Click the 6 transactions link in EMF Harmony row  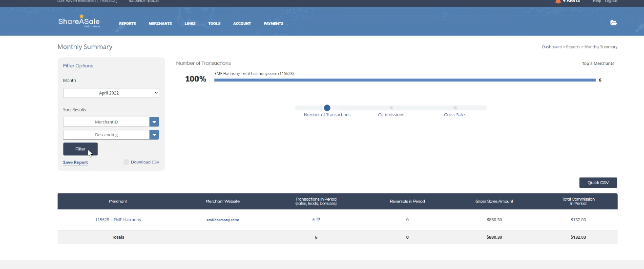point(314,220)
